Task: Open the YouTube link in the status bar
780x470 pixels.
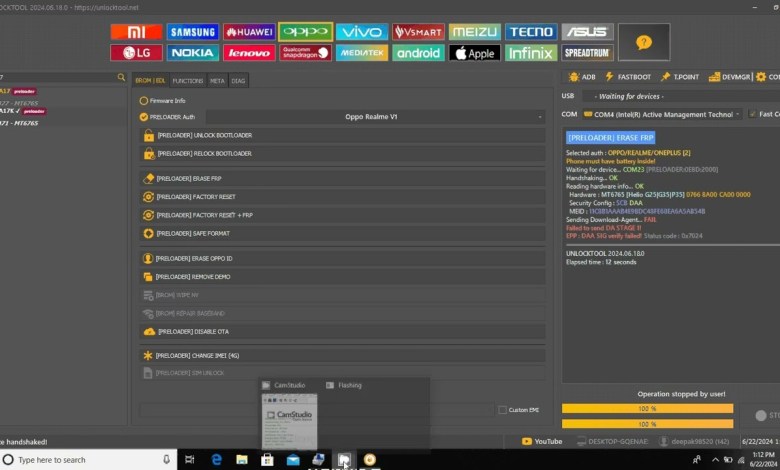Action: coord(542,442)
